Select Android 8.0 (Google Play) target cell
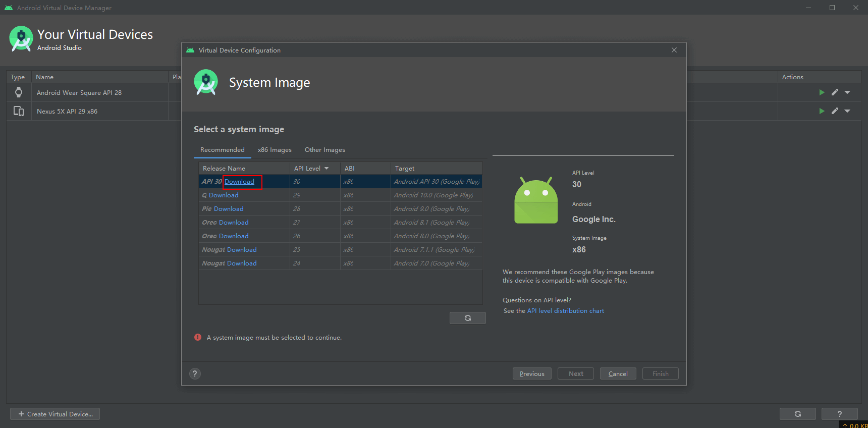This screenshot has height=428, width=868. pyautogui.click(x=437, y=236)
